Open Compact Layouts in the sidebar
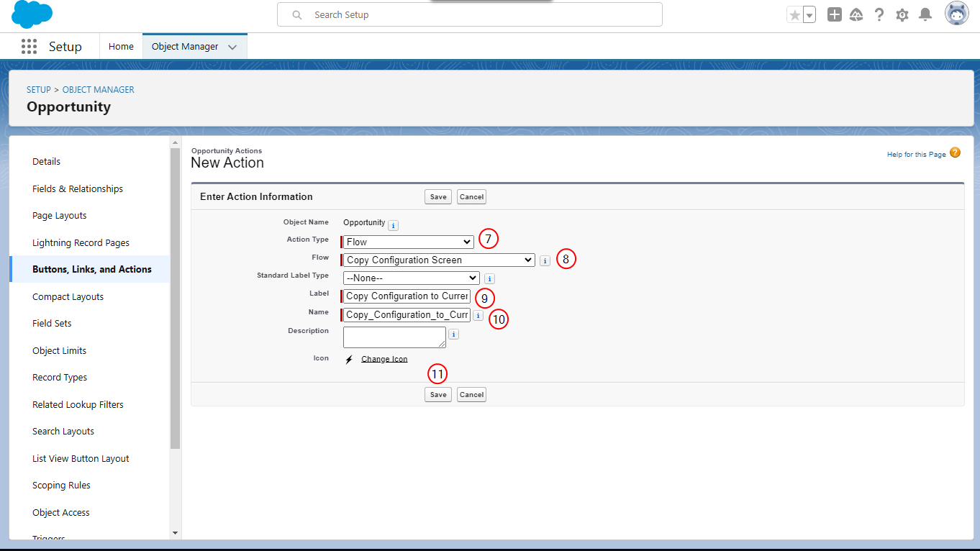Image resolution: width=980 pixels, height=551 pixels. (x=68, y=296)
